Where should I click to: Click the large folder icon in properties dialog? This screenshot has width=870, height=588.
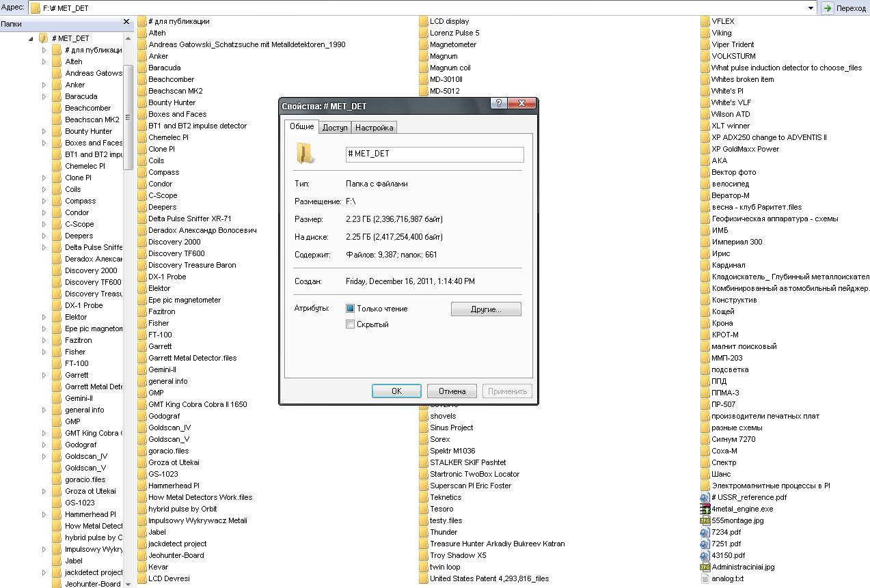tap(305, 153)
